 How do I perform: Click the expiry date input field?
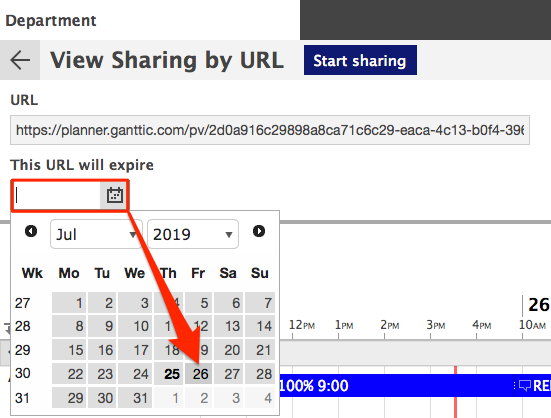tap(58, 195)
